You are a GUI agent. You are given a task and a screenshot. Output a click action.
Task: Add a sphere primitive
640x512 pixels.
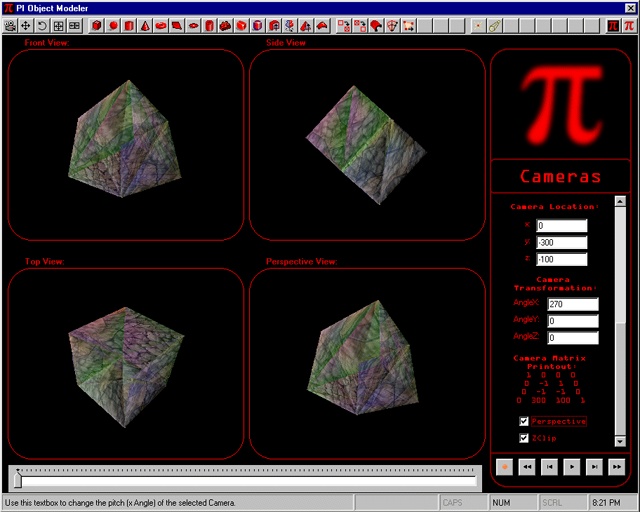click(x=113, y=25)
